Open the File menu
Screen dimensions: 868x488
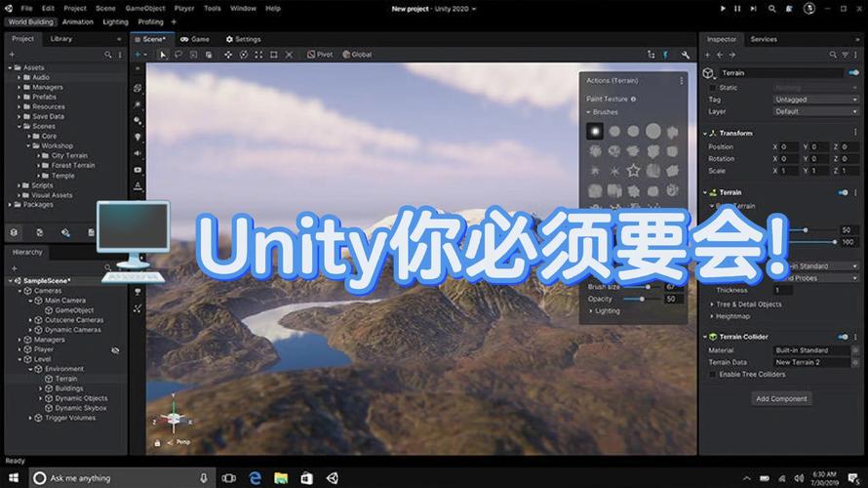point(26,9)
